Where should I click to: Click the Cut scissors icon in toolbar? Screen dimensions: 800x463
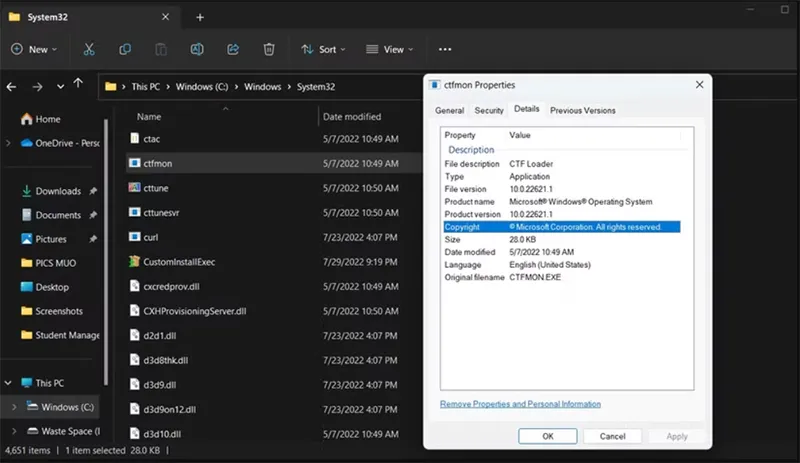(x=89, y=49)
